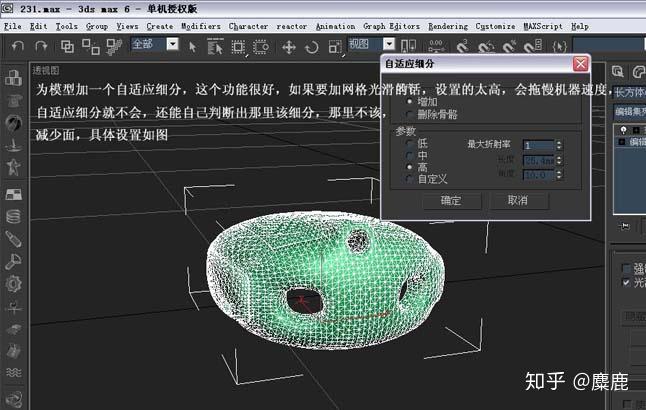Expand the 编辑 stack entry plus box
Viewport: 646px width, 410px height.
[622, 142]
